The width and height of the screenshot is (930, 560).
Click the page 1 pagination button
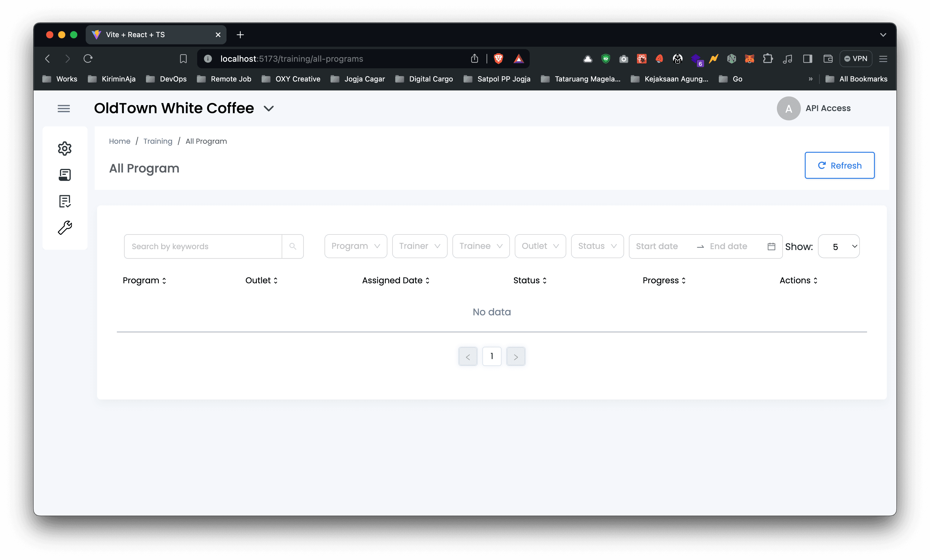(x=492, y=356)
